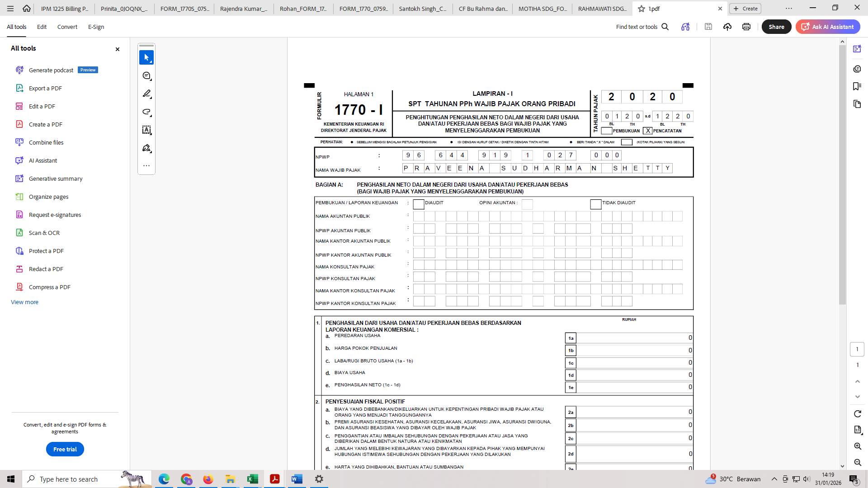Select the Add text box tool
Image resolution: width=868 pixels, height=488 pixels.
(146, 130)
